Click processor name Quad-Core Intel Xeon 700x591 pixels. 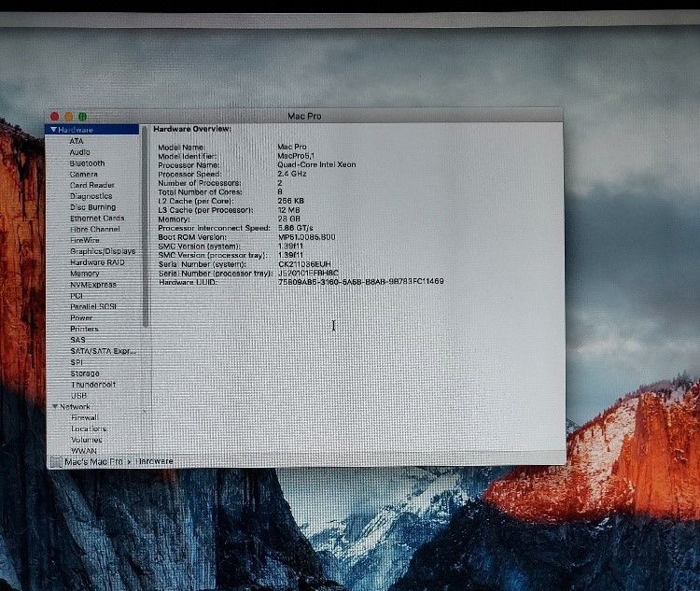pyautogui.click(x=316, y=165)
